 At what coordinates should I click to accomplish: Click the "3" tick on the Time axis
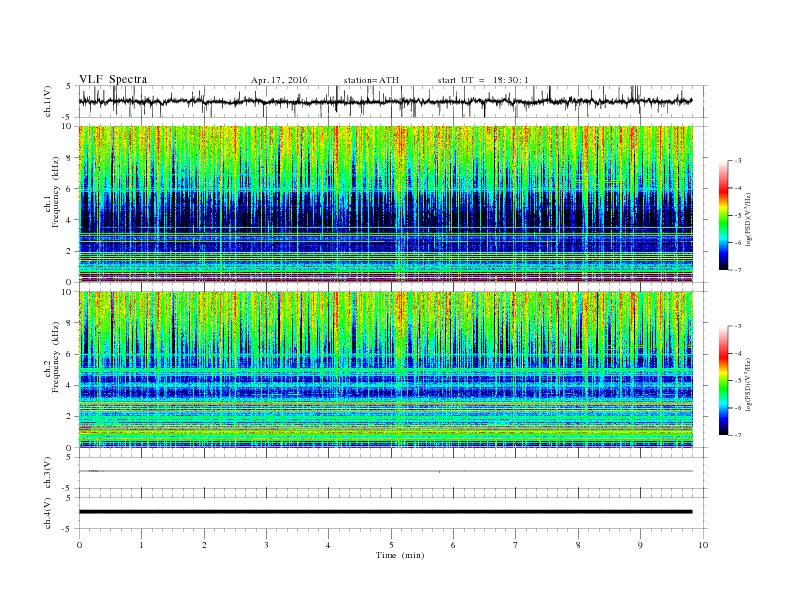pyautogui.click(x=266, y=545)
